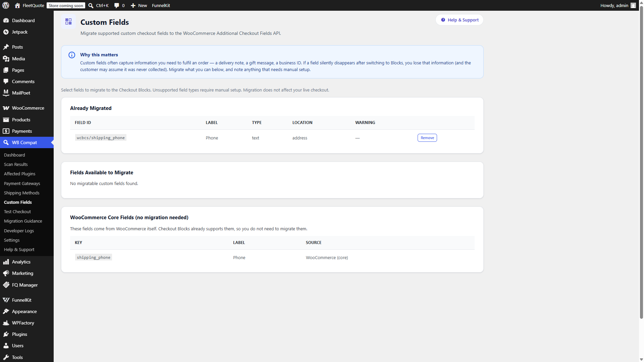Click the WARNING column header

365,123
